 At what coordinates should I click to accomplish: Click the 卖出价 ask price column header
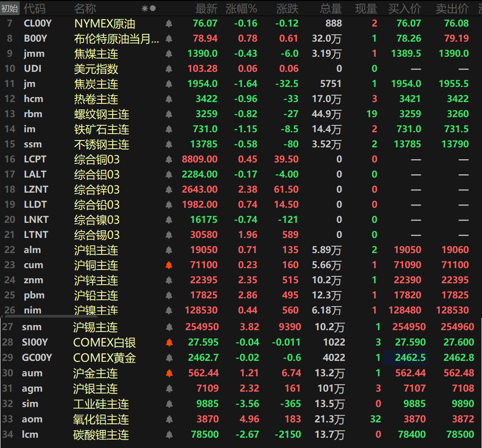(452, 8)
